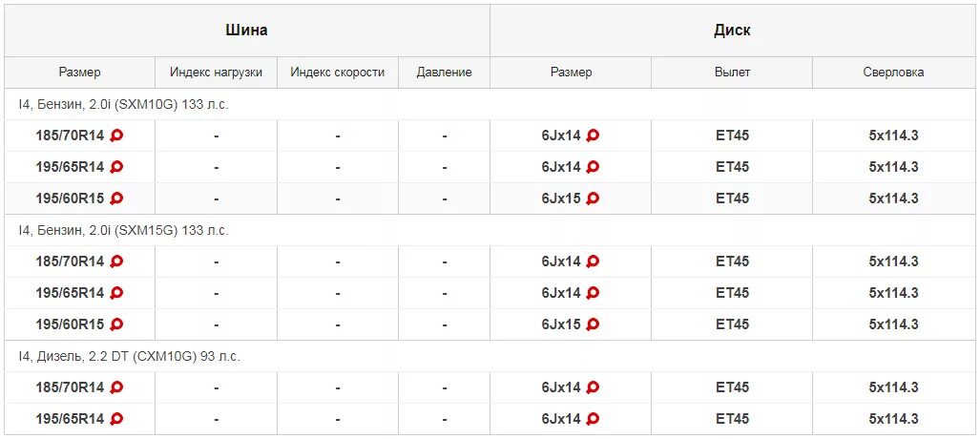Click the Шина table header
Image resolution: width=980 pixels, height=439 pixels.
(x=247, y=30)
